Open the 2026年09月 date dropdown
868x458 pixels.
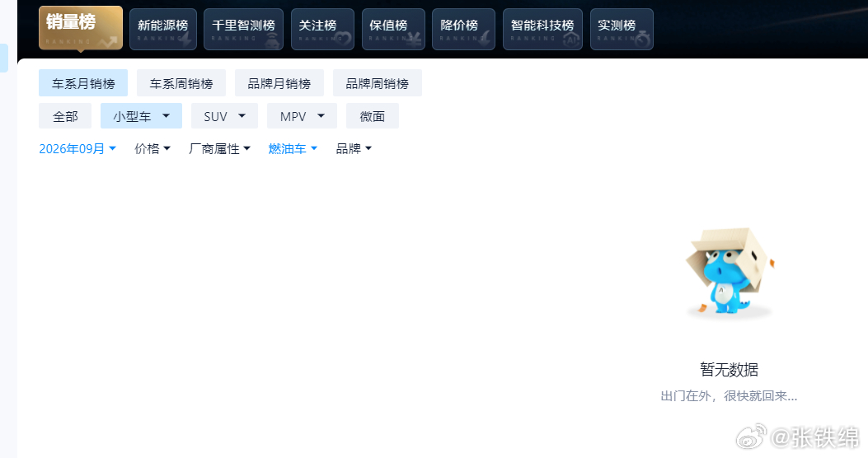(x=77, y=149)
